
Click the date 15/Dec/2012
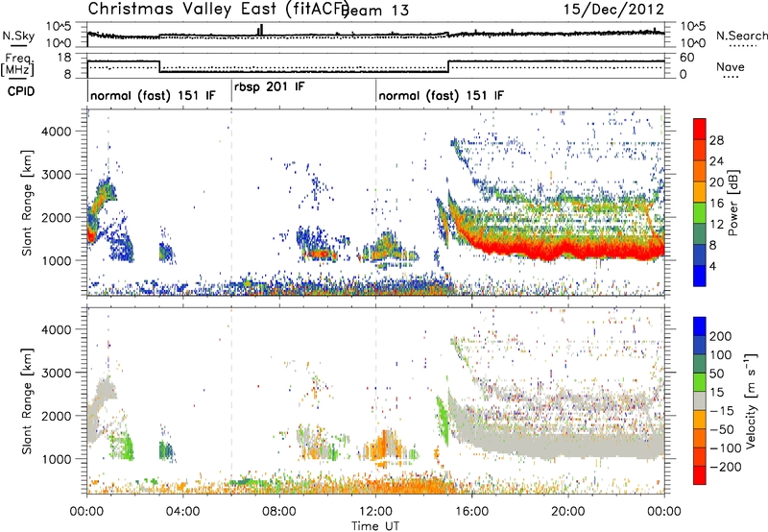[613, 10]
